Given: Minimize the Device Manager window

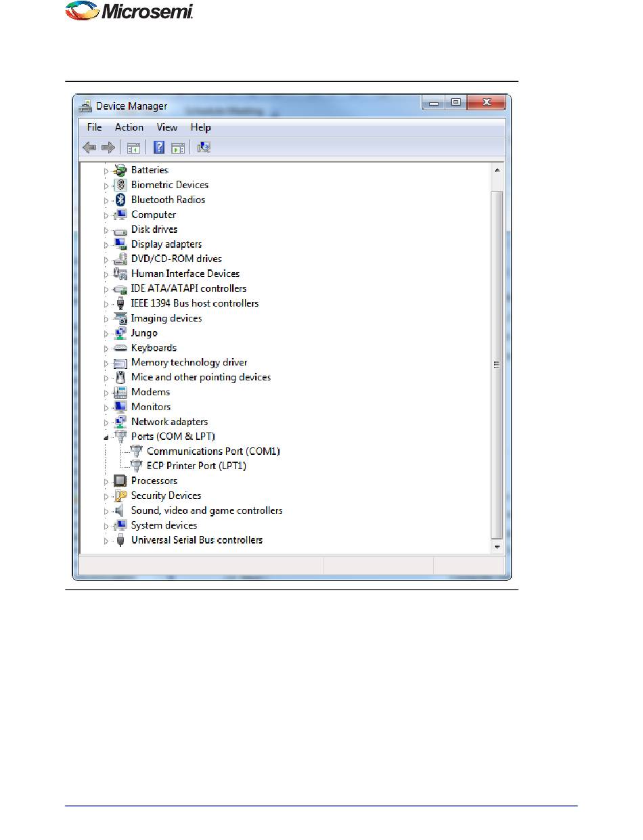Looking at the screenshot, I should (x=433, y=103).
